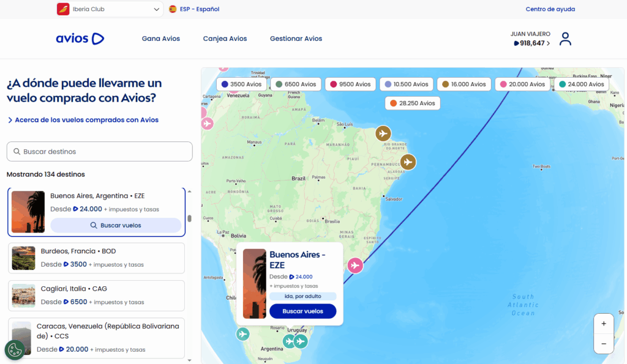Image resolution: width=627 pixels, height=364 pixels.
Task: Expand Acerca de los vuelos comprados con Avios
Action: pos(83,120)
